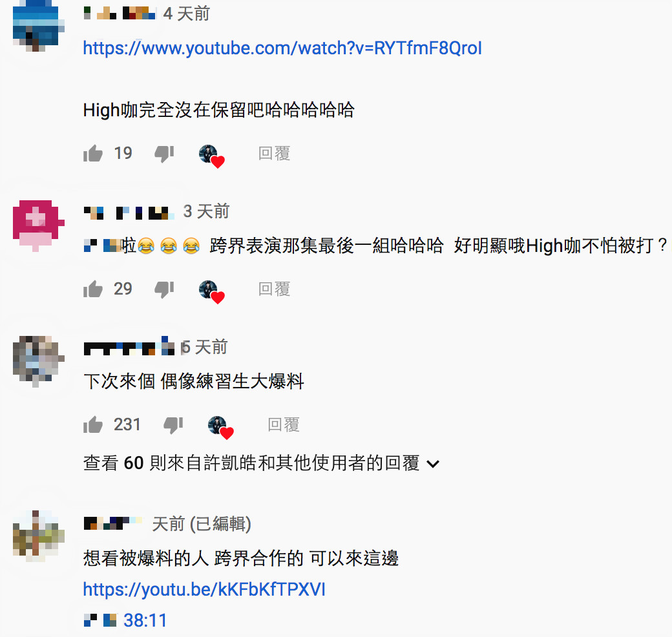Open the youtu.be/kKFbKfTPXVI link
Image resolution: width=672 pixels, height=637 pixels.
[x=204, y=589]
